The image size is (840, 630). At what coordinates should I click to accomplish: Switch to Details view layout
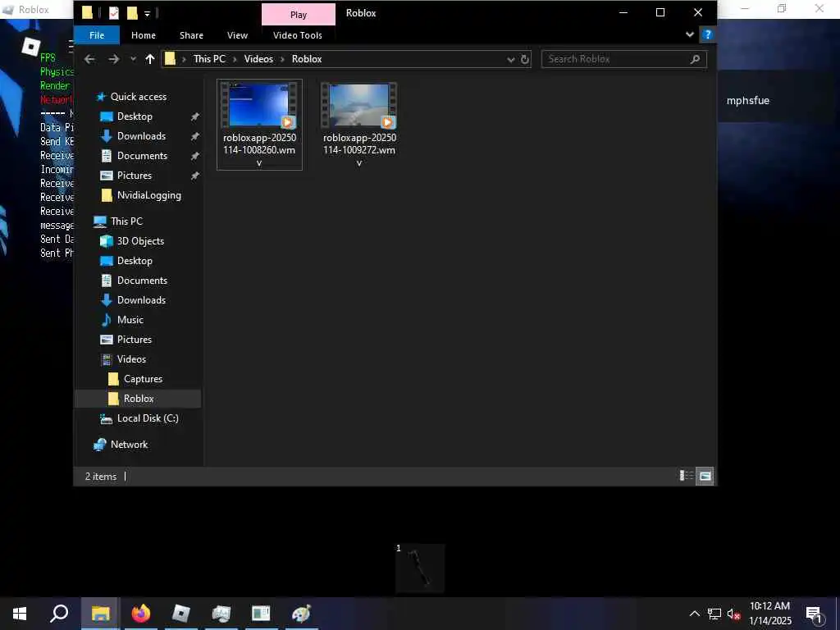coord(686,476)
